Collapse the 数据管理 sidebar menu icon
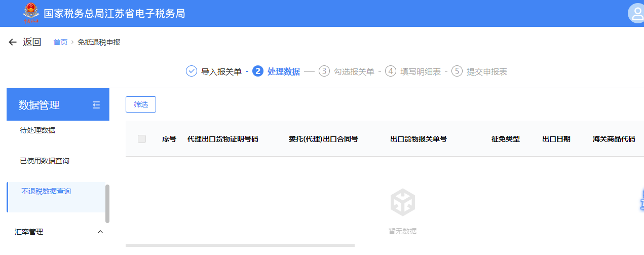This screenshot has width=644, height=255. (96, 105)
